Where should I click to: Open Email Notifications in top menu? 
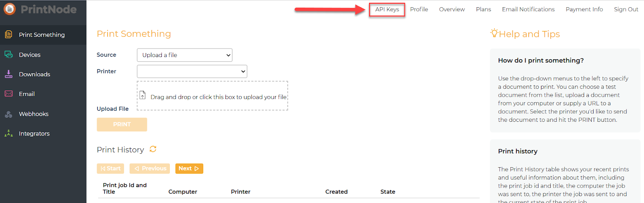tap(528, 9)
